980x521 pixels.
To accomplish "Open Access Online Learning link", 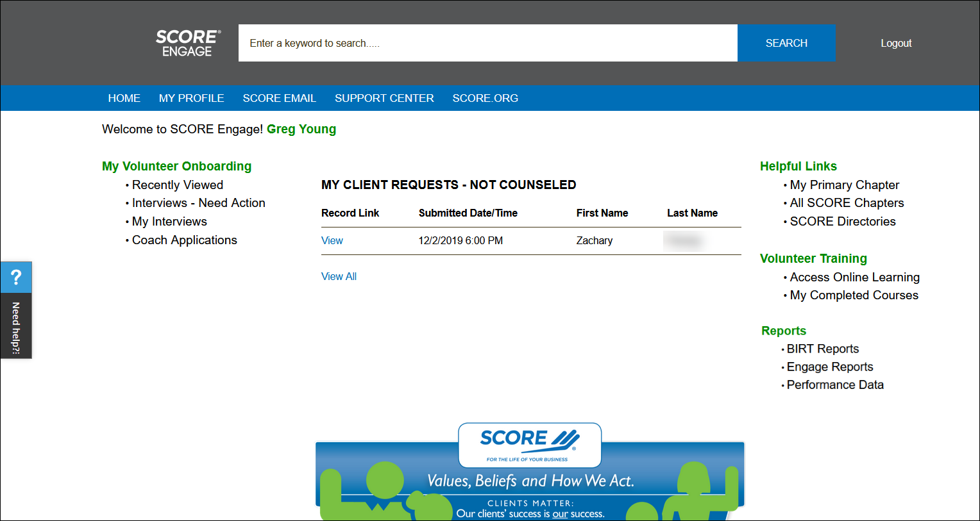I will (855, 277).
